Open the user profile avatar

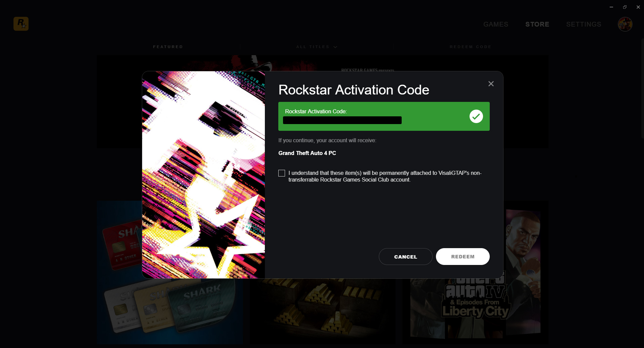click(x=625, y=24)
